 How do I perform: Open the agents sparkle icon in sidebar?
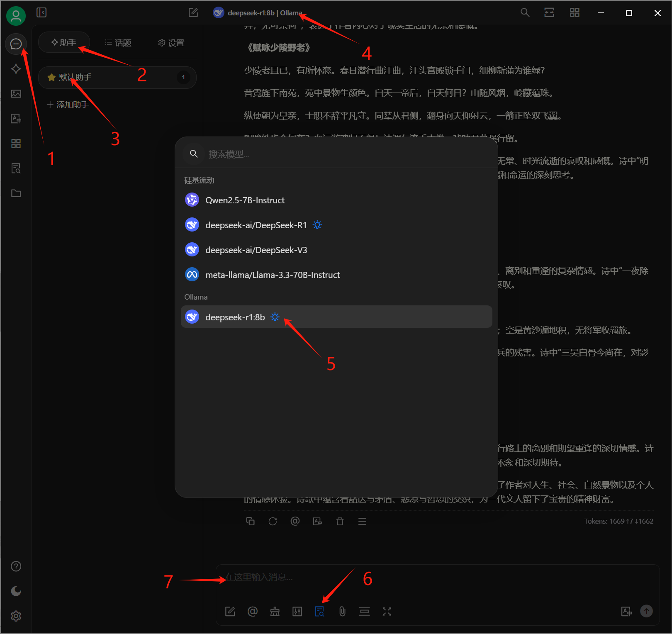click(x=16, y=69)
